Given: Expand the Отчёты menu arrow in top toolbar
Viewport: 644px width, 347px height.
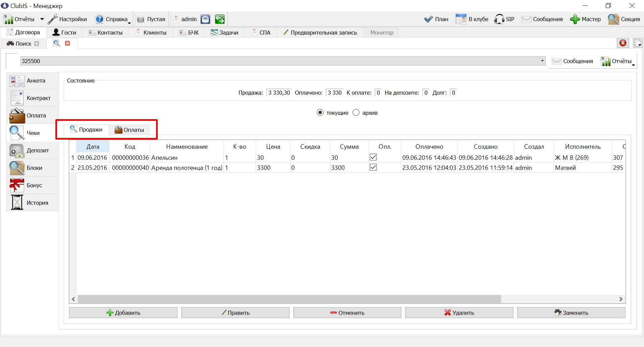Looking at the screenshot, I should point(42,19).
